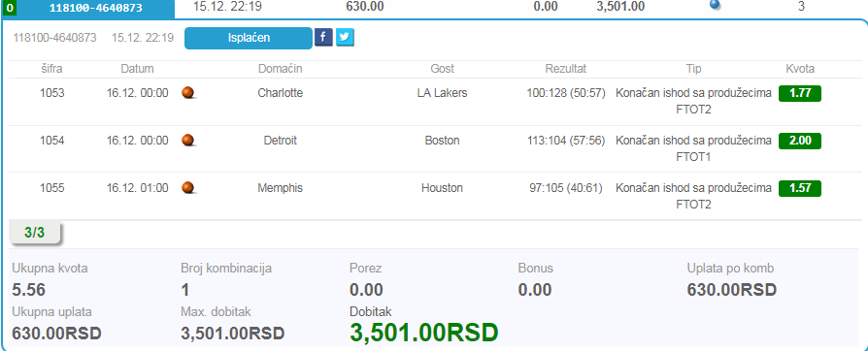Click Houston guest team name

(443, 188)
